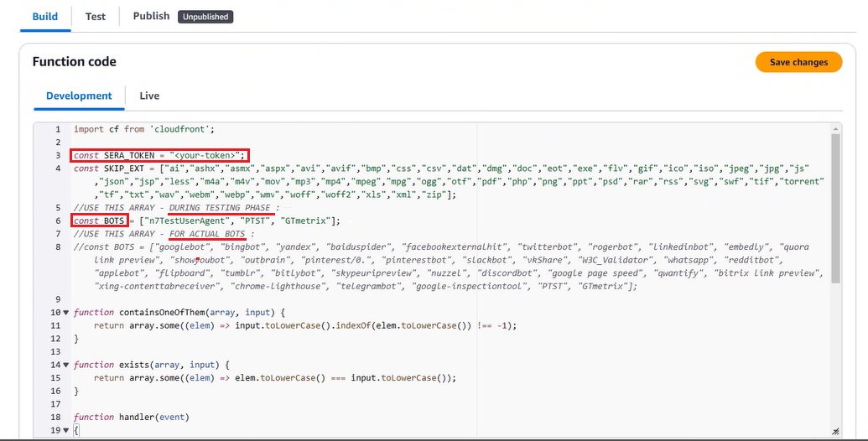Image resolution: width=868 pixels, height=441 pixels.
Task: Go to the Publish tab
Action: [x=151, y=16]
